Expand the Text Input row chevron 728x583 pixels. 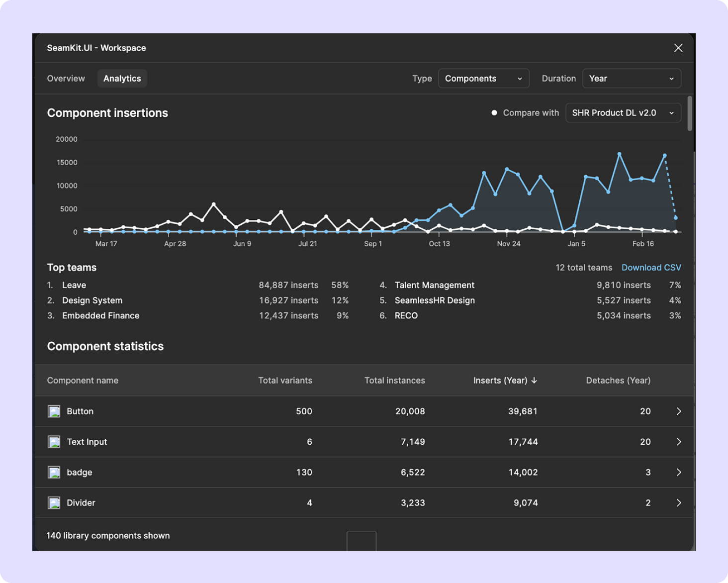tap(679, 442)
